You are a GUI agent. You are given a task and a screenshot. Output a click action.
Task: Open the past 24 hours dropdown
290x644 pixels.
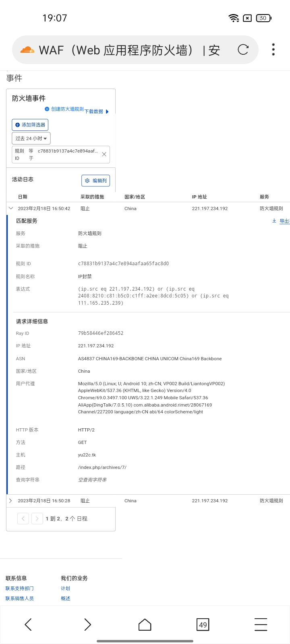pos(31,138)
